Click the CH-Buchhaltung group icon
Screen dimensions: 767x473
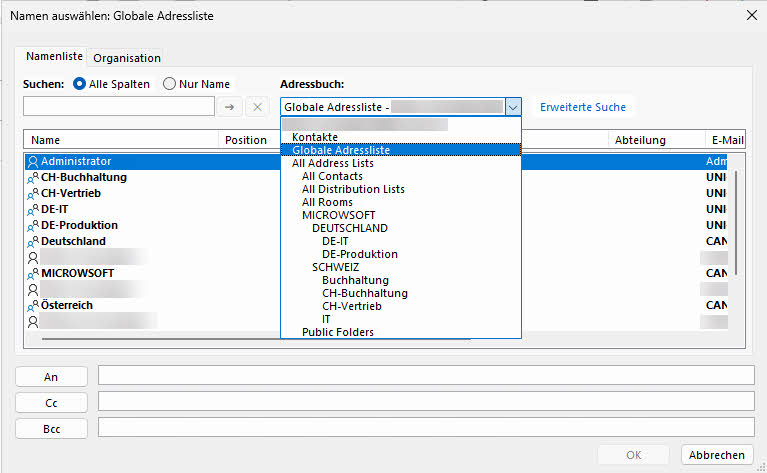33,177
